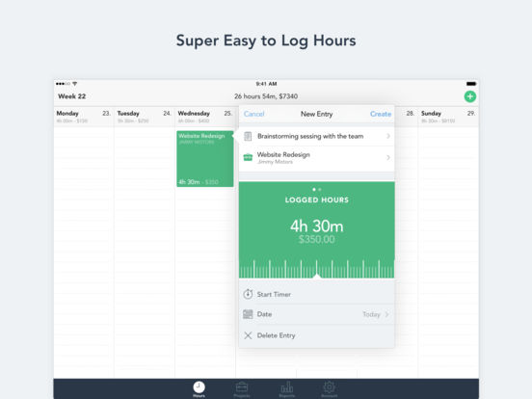Screen dimensions: 532x399
Task: Open the 'Brainstorming sessing with the team' note row
Action: [316, 136]
